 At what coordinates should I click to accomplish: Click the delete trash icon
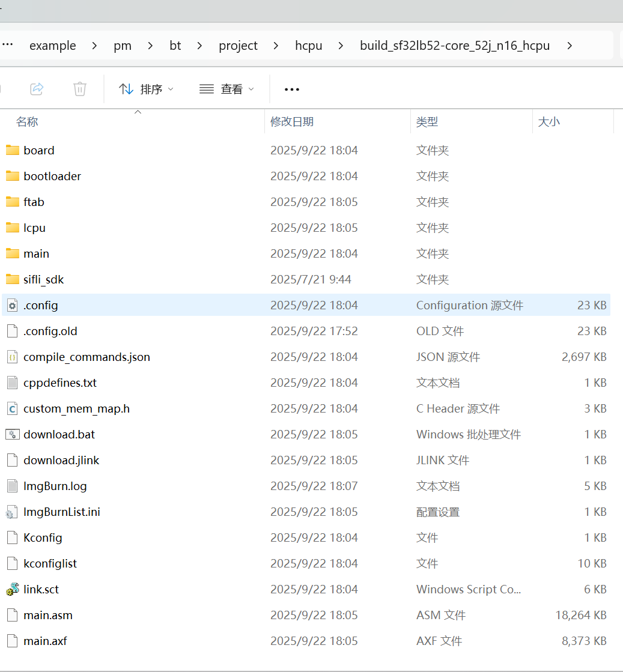click(x=79, y=89)
